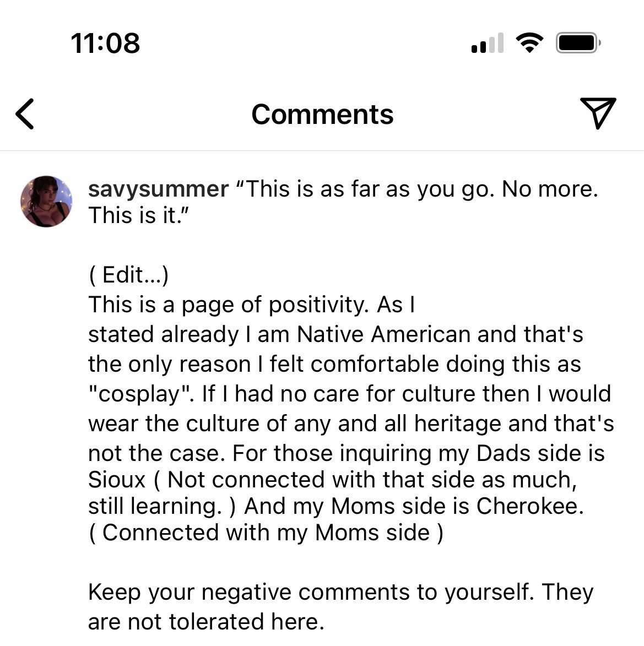Tap the quoted word "cosplay"
644x646 pixels.
(141, 394)
